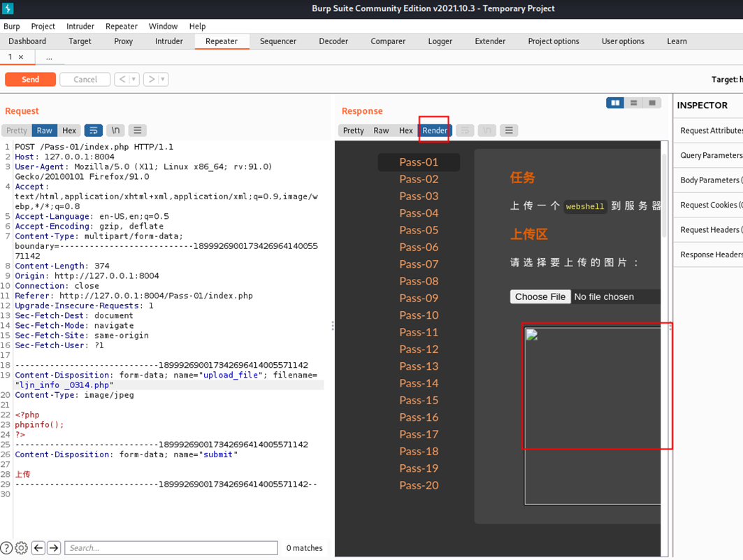Image resolution: width=743 pixels, height=560 pixels.
Task: Click the phpinfo(); line in request body
Action: click(39, 424)
